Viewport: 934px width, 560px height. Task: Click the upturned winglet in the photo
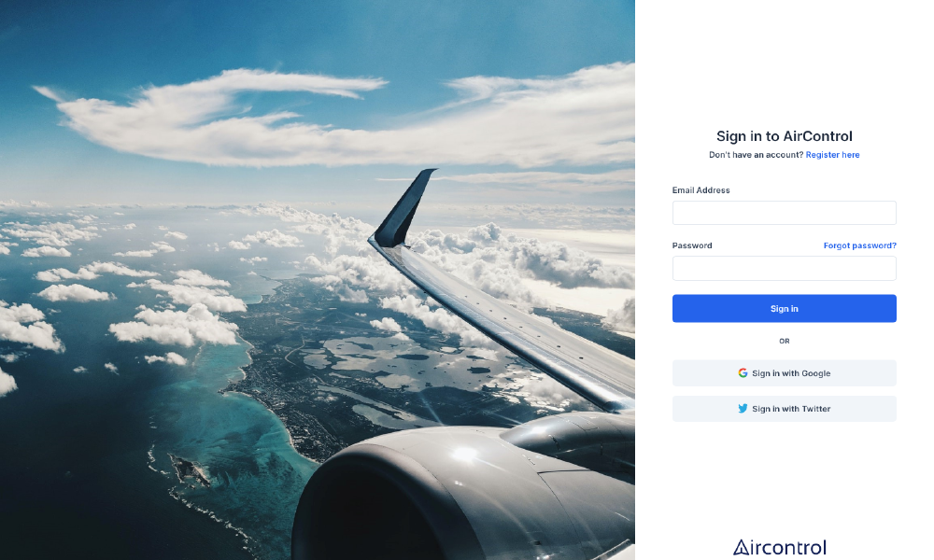403,208
